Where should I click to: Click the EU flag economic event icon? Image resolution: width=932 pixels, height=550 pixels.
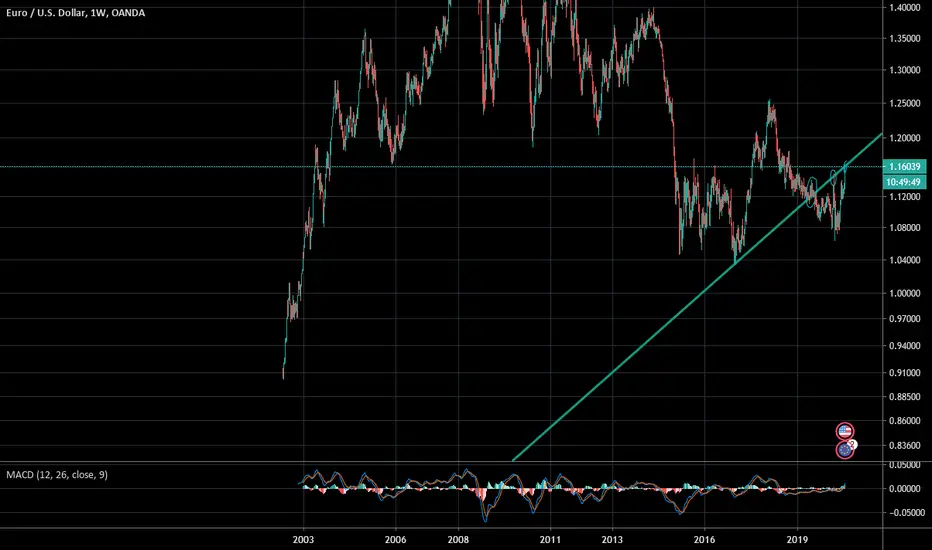point(845,450)
